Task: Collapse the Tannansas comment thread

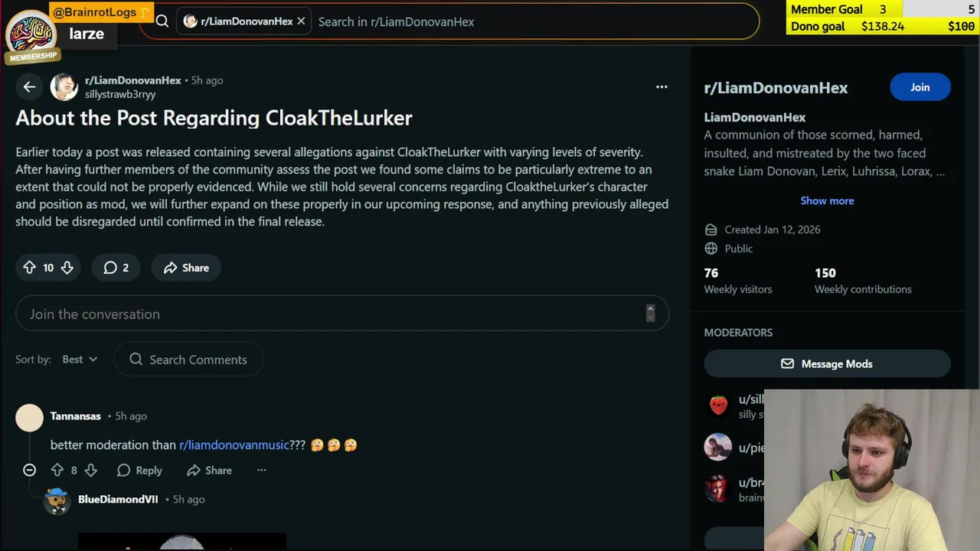Action: [x=29, y=471]
